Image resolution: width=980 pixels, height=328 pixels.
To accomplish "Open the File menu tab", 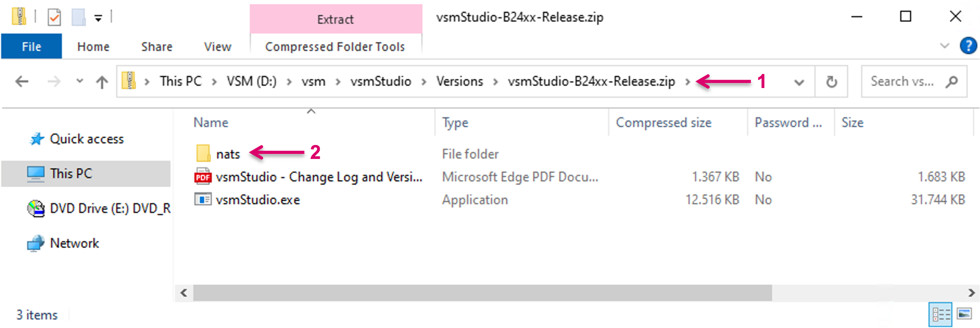I will coord(31,46).
